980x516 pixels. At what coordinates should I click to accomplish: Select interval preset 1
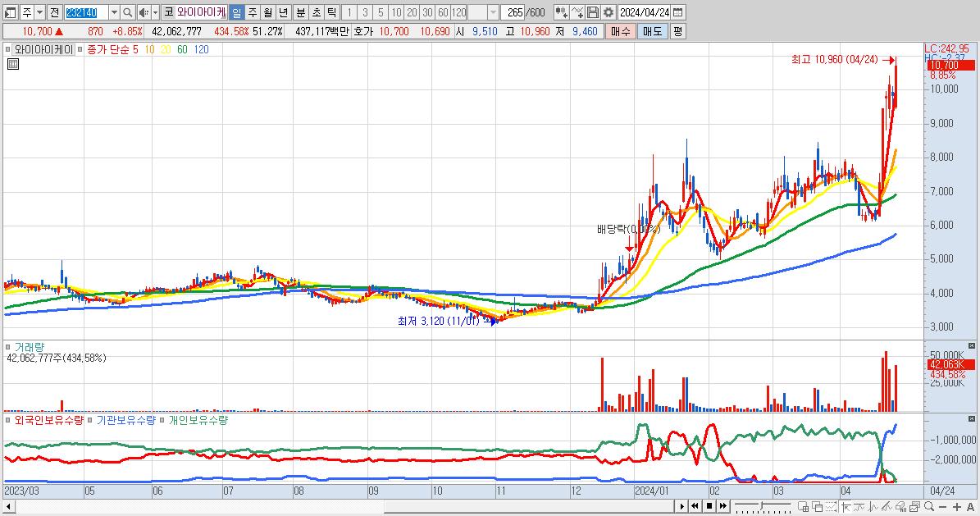[x=349, y=12]
